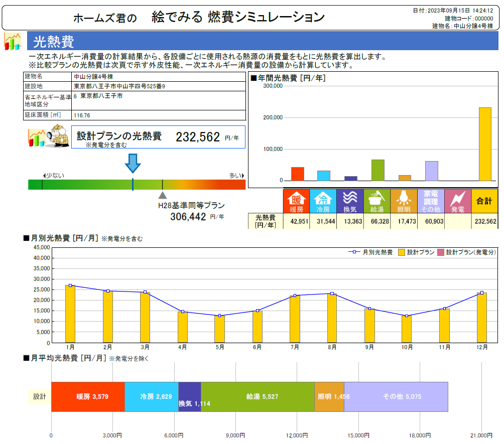Viewport: 504px width, 444px height.
Task: Click the detective mascot icon
Action: [49, 137]
